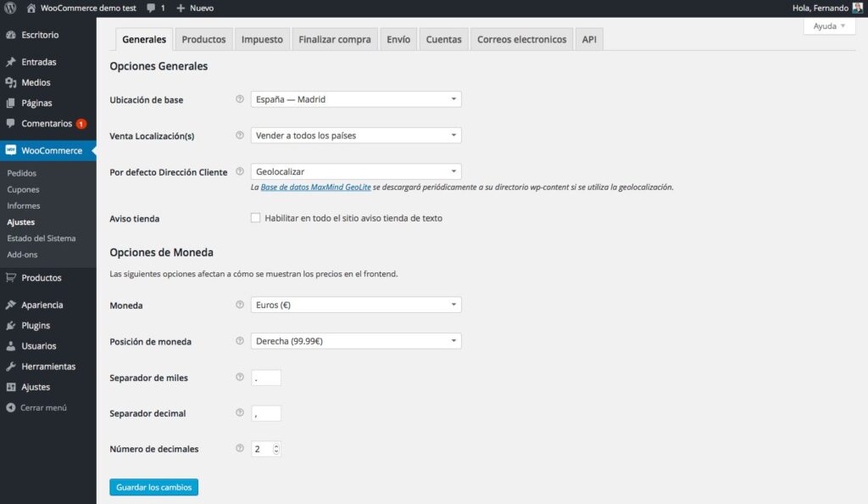Click the help icon next to Separador de miles
Screen dimensions: 868x504
click(240, 378)
